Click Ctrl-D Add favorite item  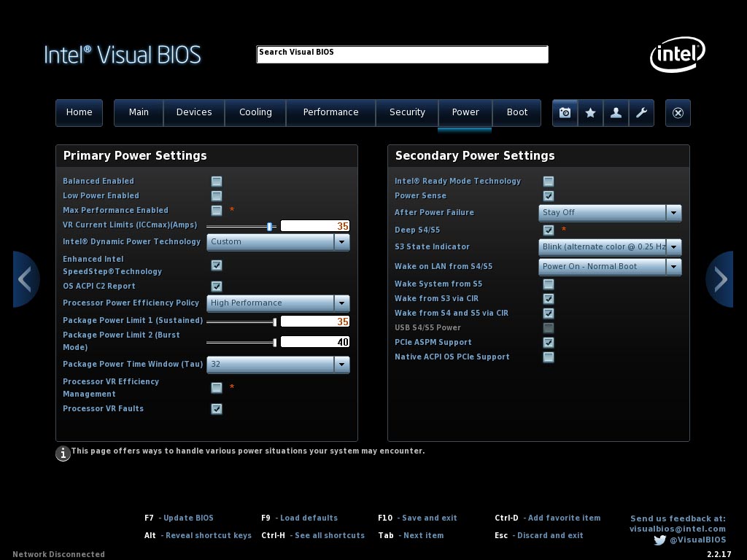tap(547, 518)
